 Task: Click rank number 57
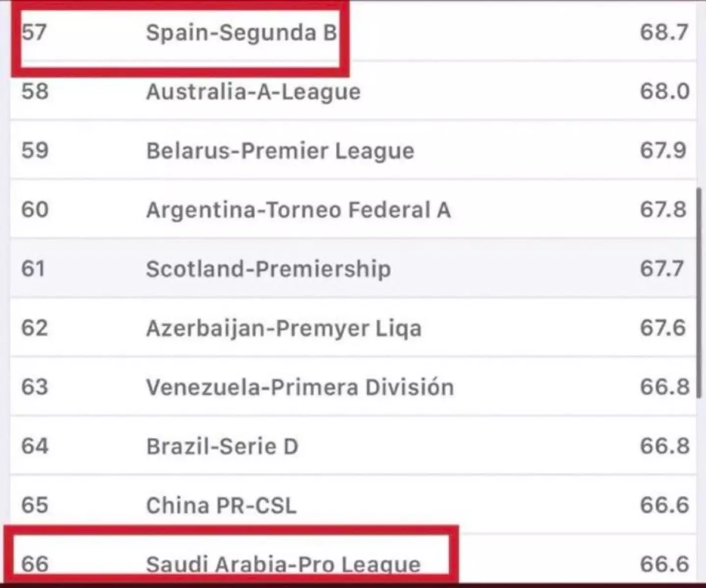[34, 33]
